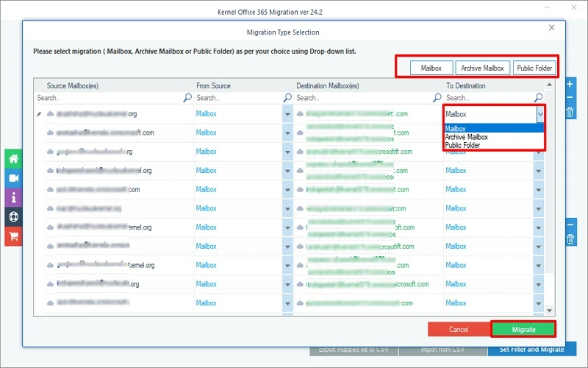
Task: Click the upper plus add icon at right edge
Action: point(570,84)
